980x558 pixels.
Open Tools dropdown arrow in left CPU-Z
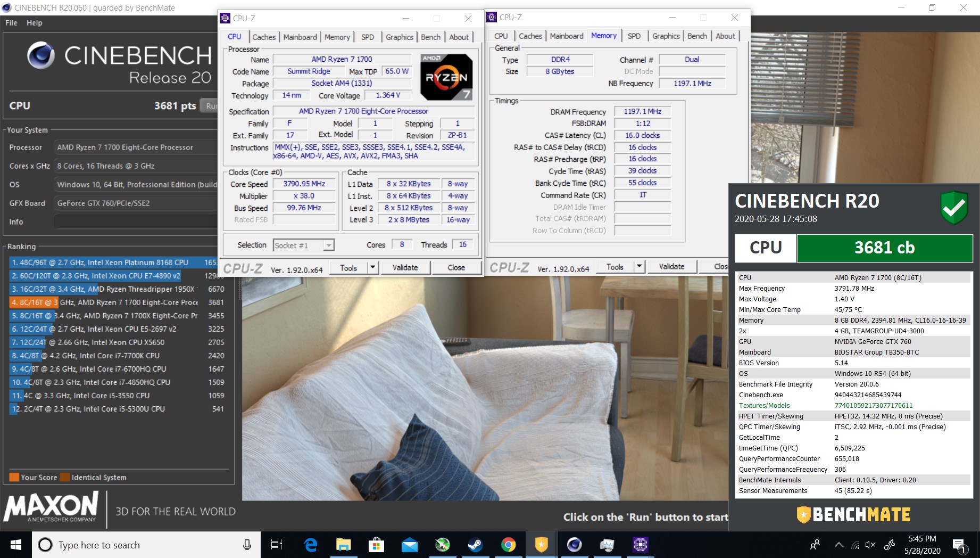373,267
